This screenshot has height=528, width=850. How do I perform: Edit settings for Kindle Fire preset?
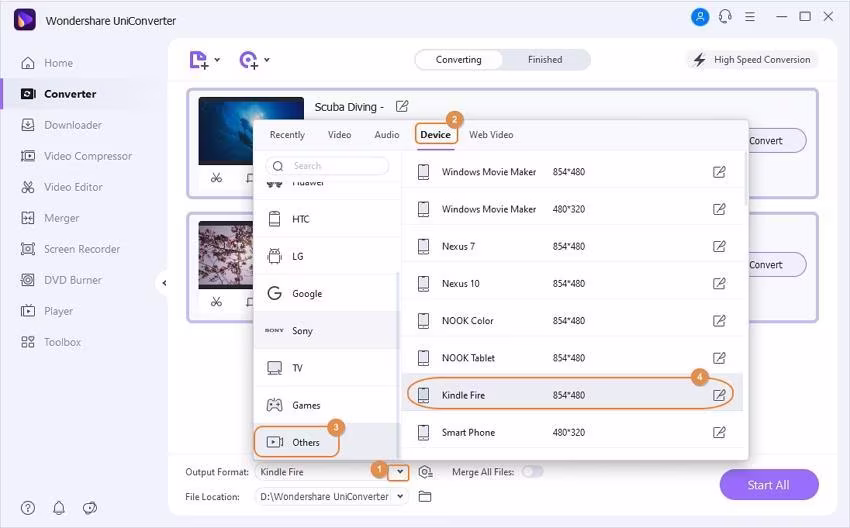719,395
